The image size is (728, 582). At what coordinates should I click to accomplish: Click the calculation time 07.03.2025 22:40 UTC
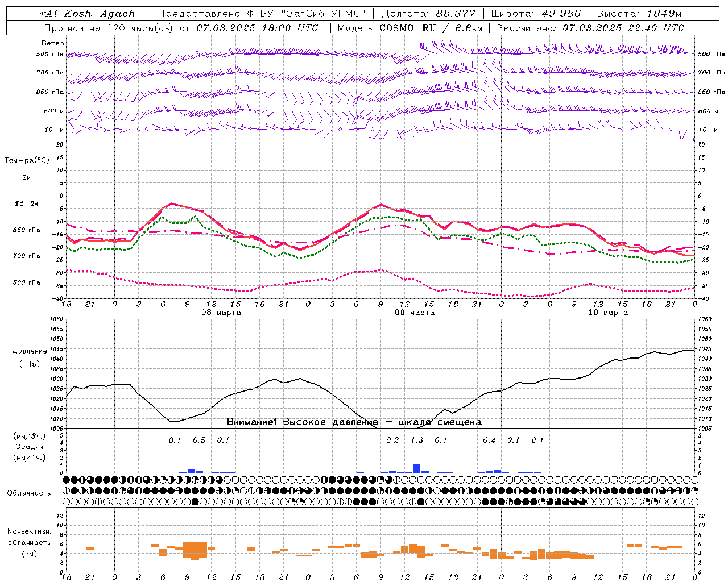623,28
